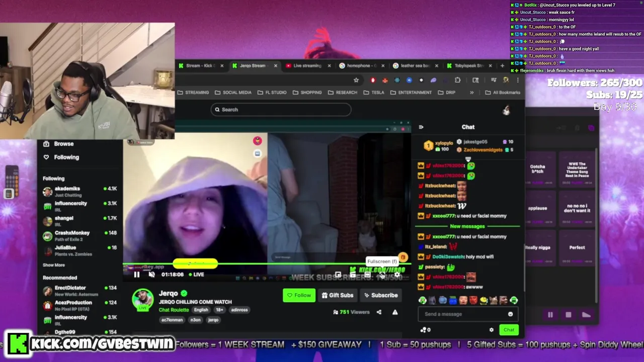Click the green Follow button
Screen dimensions: 644x362
point(299,295)
